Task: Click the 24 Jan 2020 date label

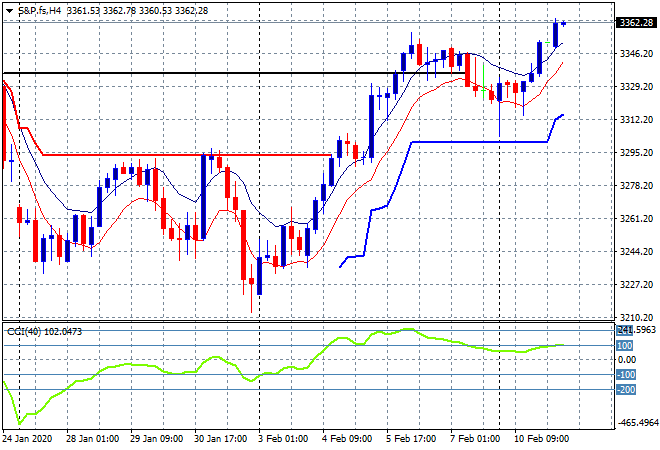Action: (x=27, y=439)
